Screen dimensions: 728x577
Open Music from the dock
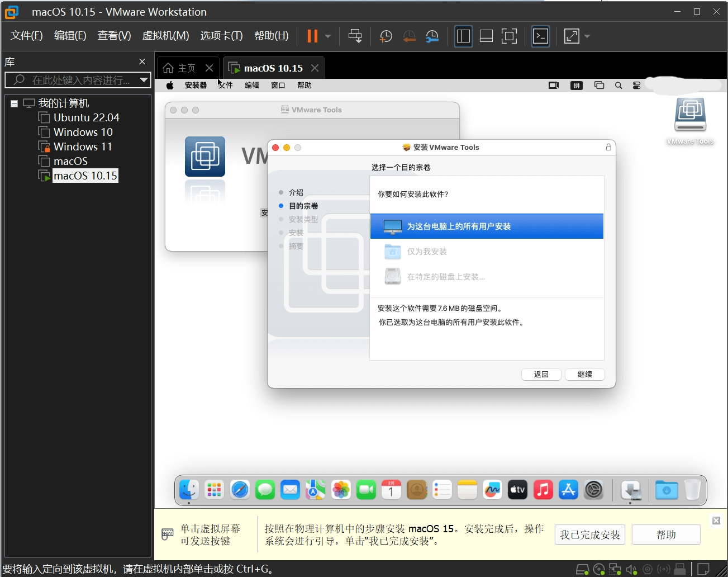click(x=543, y=490)
